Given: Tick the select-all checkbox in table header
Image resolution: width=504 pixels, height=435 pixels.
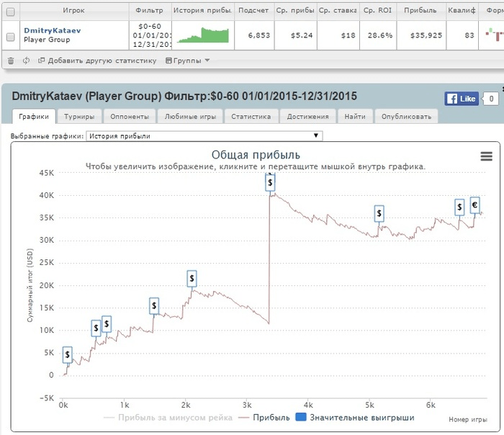Looking at the screenshot, I should coord(11,12).
